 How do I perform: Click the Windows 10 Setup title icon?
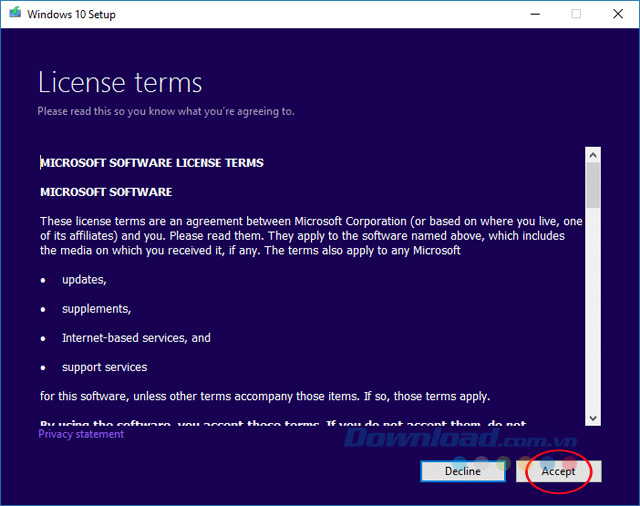click(16, 13)
